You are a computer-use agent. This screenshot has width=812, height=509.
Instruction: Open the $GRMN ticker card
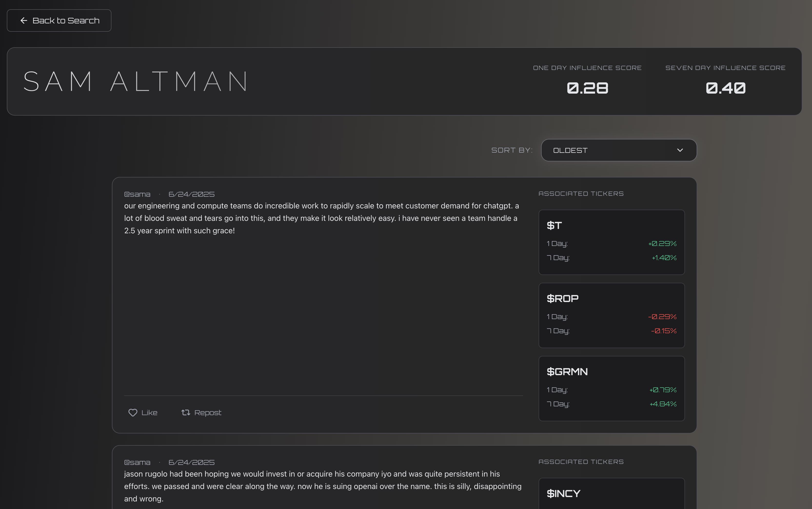pyautogui.click(x=611, y=388)
